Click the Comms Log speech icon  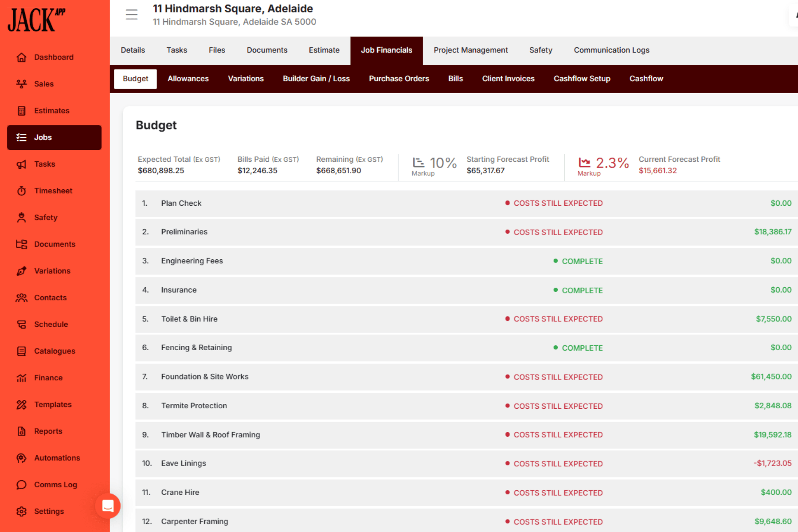pos(21,485)
